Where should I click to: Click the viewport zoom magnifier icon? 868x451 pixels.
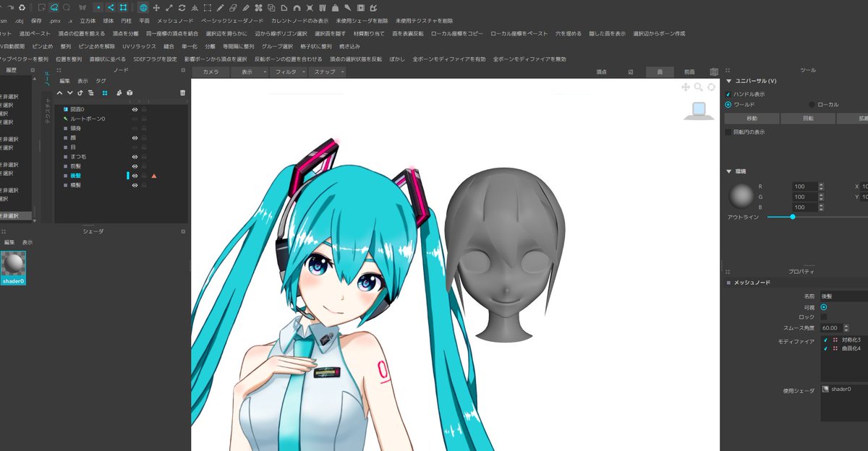point(698,87)
